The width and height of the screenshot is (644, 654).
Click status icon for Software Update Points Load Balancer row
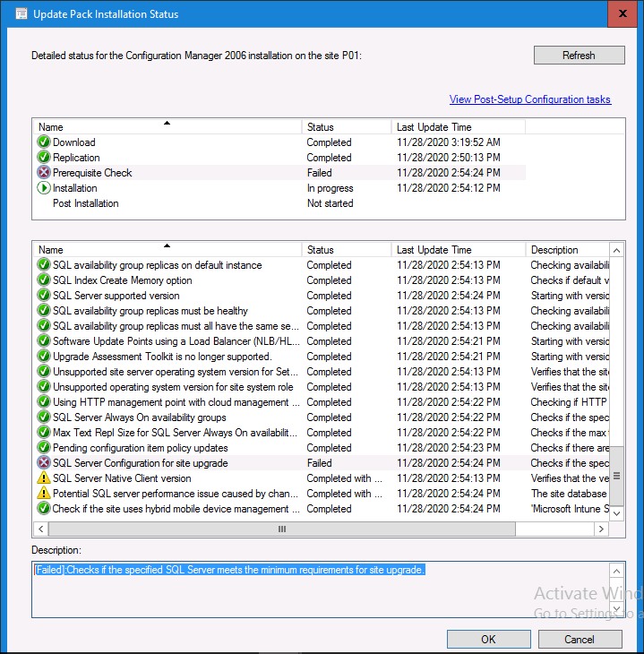point(43,341)
